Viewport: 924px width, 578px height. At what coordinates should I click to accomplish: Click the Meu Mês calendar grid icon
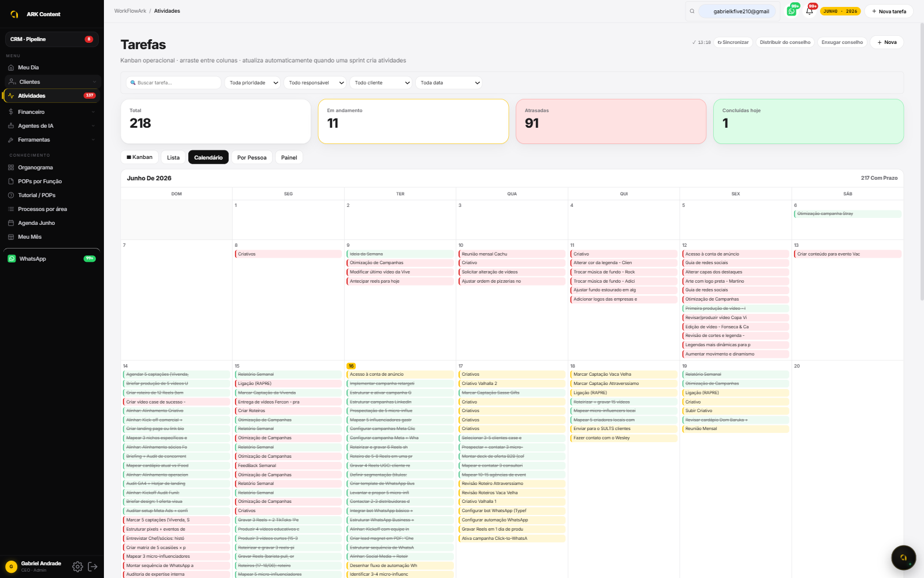11,237
